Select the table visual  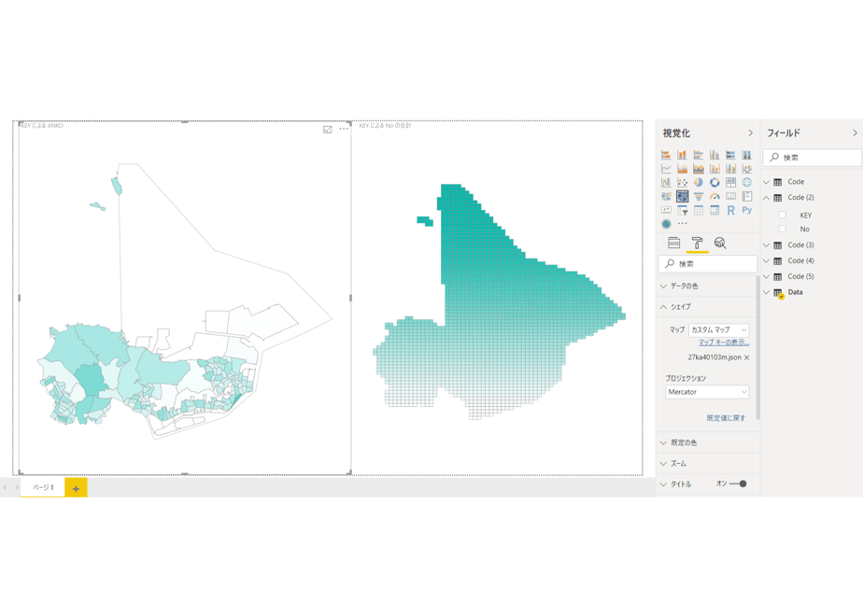tap(699, 210)
